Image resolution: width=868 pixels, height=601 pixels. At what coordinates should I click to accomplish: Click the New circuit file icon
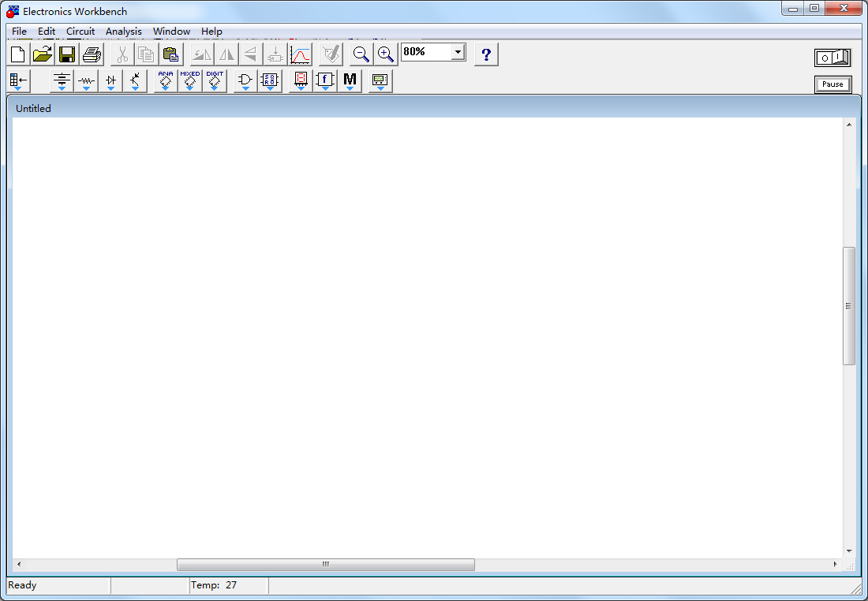tap(18, 54)
